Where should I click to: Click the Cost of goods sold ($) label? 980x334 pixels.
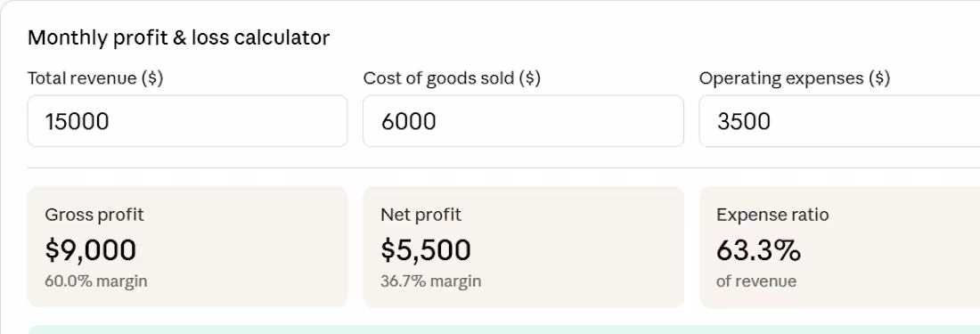(x=452, y=78)
